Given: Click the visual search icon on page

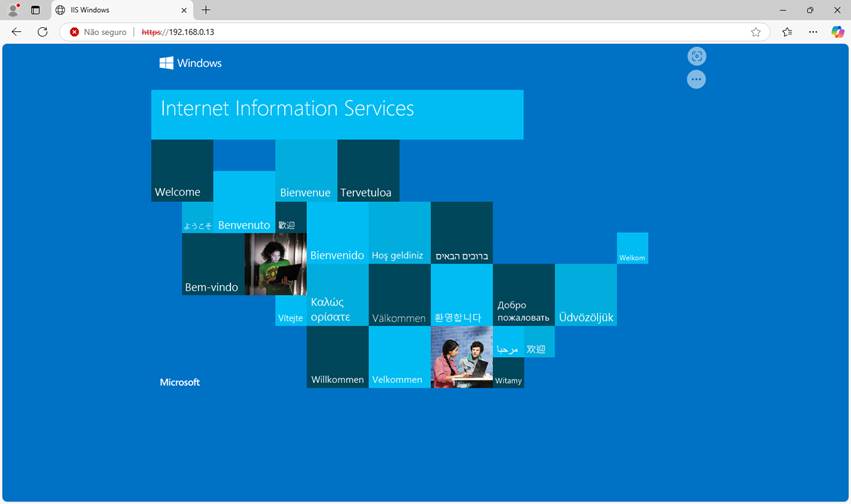Looking at the screenshot, I should tap(696, 56).
